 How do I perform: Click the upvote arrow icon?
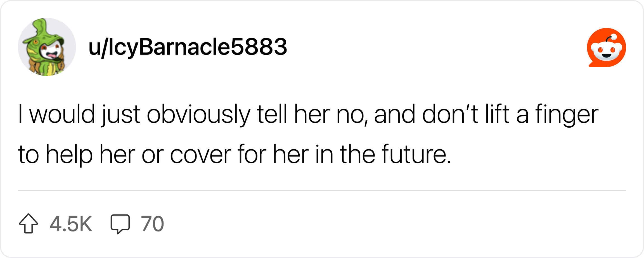[x=29, y=224]
